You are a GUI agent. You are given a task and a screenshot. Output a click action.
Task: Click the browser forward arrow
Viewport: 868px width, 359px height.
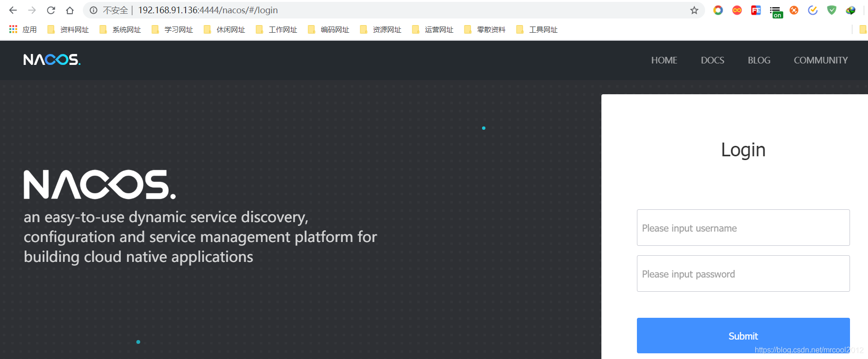coord(32,10)
